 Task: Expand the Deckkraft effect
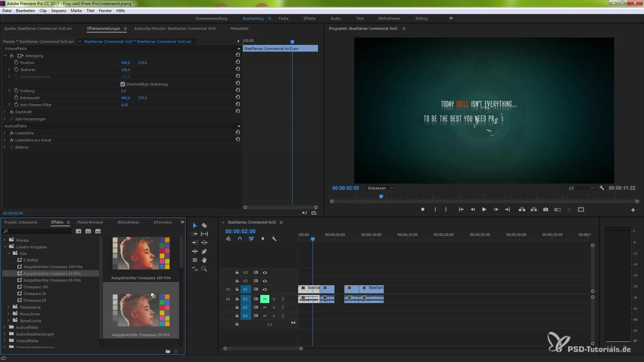click(x=5, y=112)
